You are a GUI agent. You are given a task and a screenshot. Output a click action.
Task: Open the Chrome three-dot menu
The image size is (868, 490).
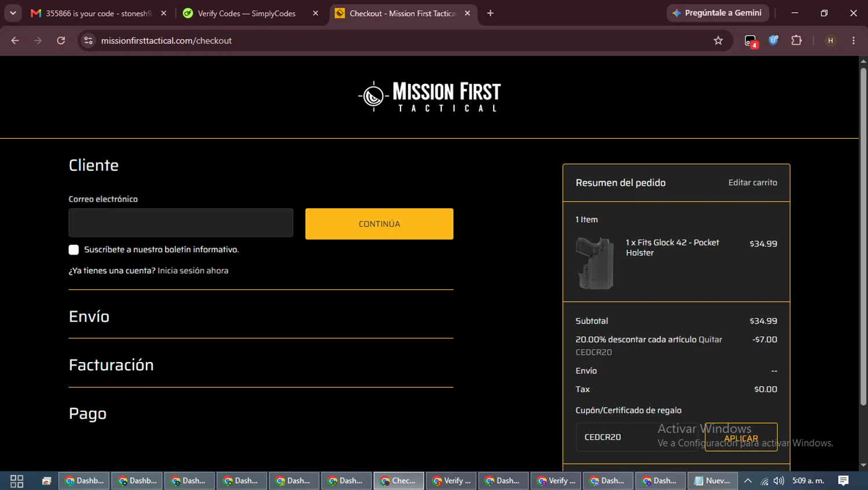click(x=854, y=40)
